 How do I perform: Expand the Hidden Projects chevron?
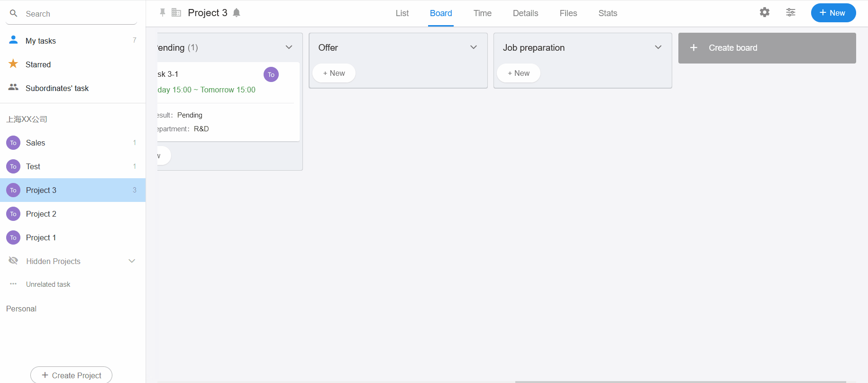[132, 261]
